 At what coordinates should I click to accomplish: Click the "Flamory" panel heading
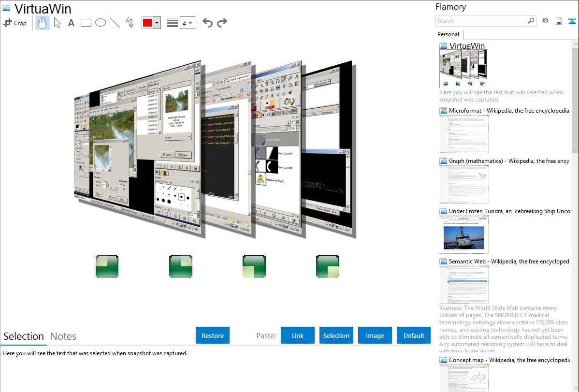451,7
